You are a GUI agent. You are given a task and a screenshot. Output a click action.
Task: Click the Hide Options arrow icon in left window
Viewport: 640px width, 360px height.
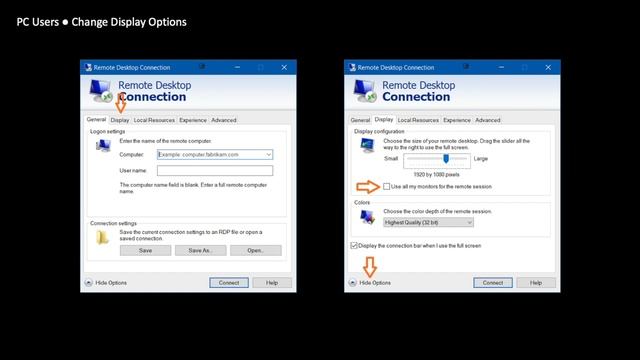pos(89,282)
